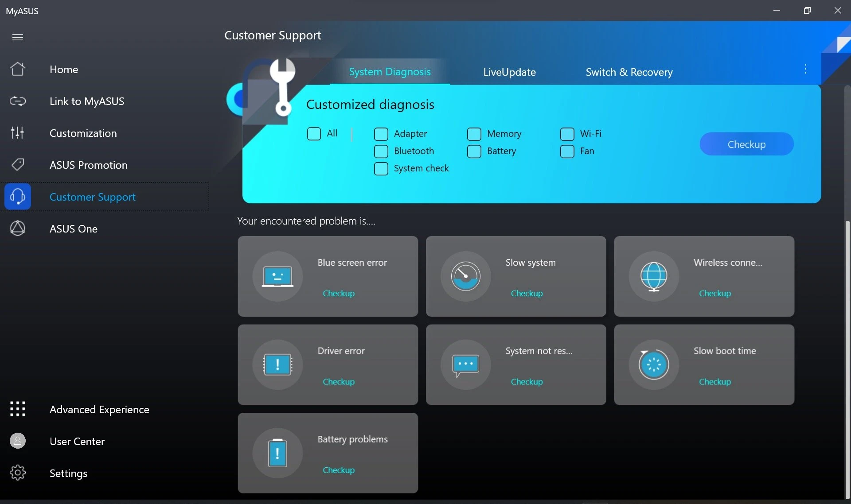Click Checkup under System not responding
The width and height of the screenshot is (851, 504).
pyautogui.click(x=527, y=381)
